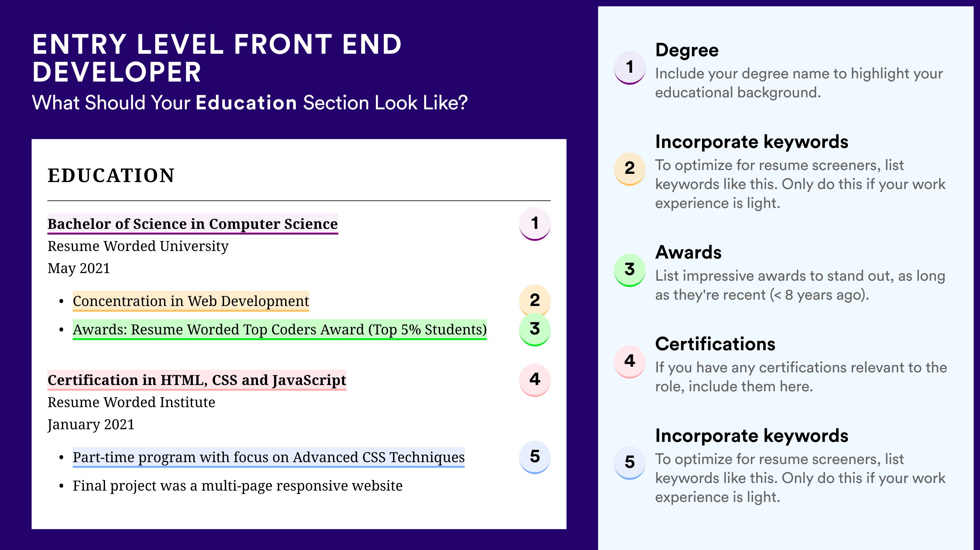Click the blue number 5 badge beside Part-time program
The height and width of the screenshot is (550, 980).
pyautogui.click(x=535, y=457)
